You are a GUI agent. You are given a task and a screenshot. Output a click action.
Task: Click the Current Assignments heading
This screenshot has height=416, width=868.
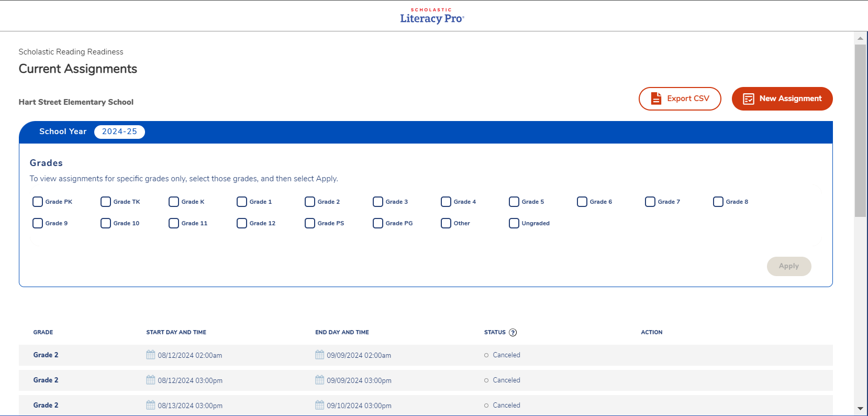click(x=78, y=69)
